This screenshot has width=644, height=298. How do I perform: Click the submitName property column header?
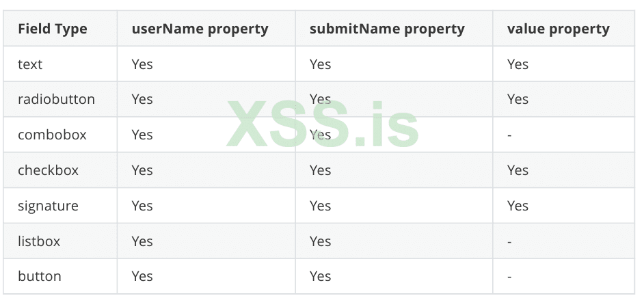pyautogui.click(x=387, y=29)
